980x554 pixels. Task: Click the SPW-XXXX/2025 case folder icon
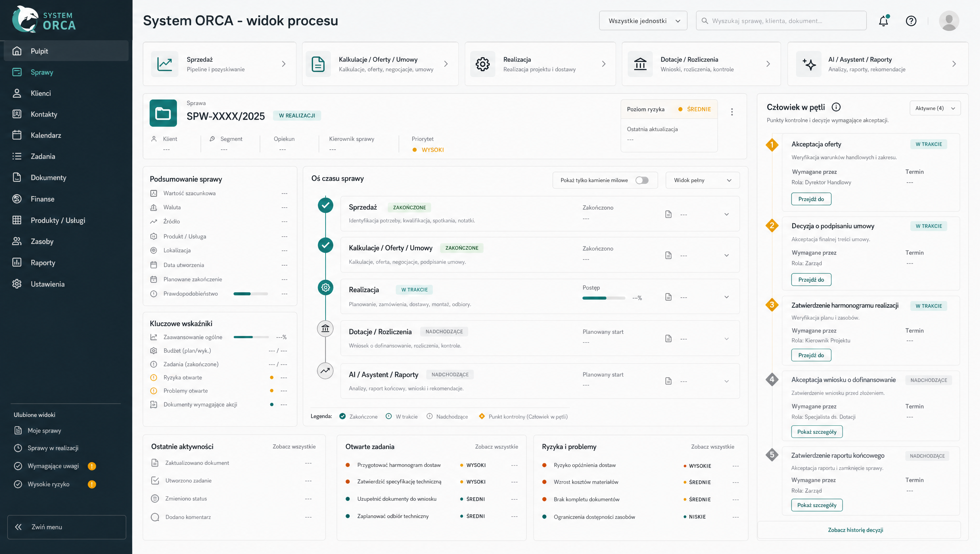coord(163,113)
